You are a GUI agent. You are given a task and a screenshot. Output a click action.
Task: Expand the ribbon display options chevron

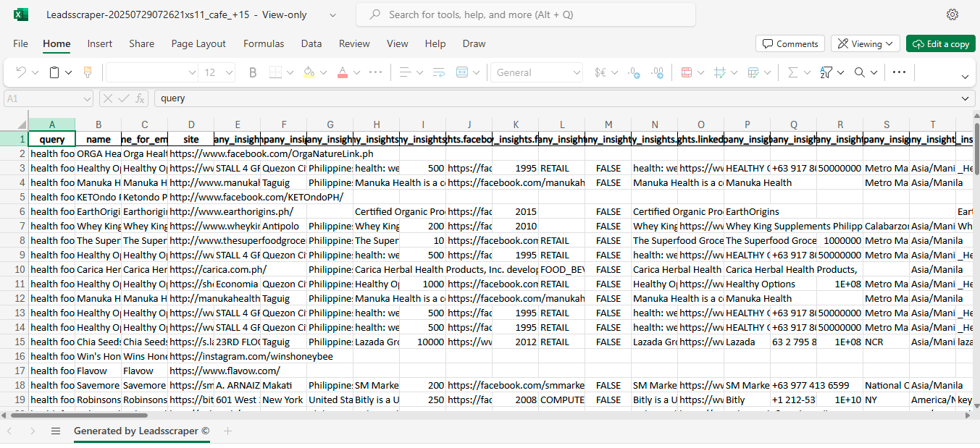(965, 77)
